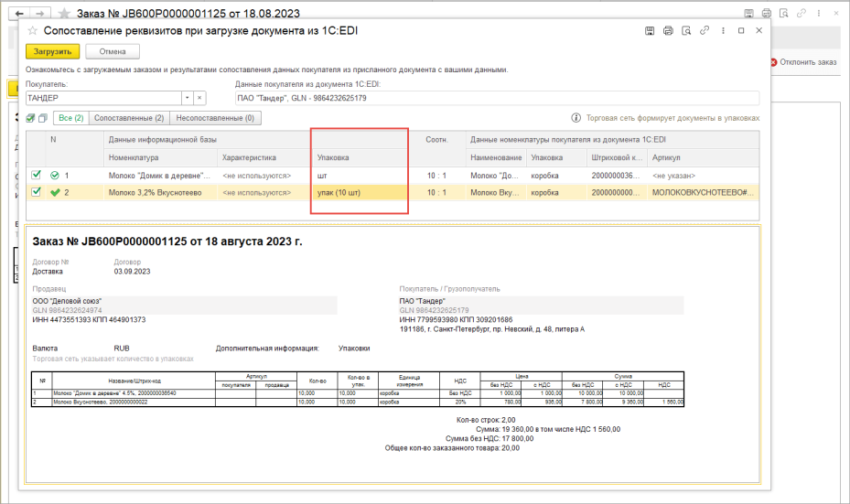This screenshot has width=850, height=504.
Task: Add dialog to favorites with star icon
Action: coord(33,31)
